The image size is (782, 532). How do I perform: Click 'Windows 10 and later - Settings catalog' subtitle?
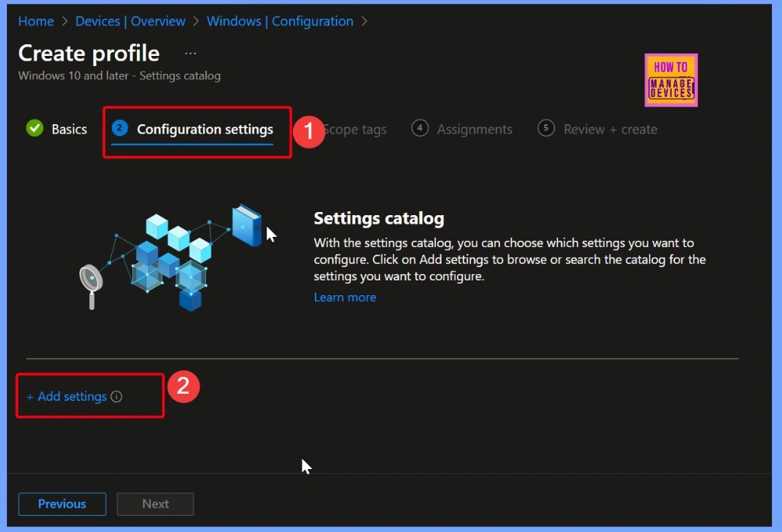119,75
